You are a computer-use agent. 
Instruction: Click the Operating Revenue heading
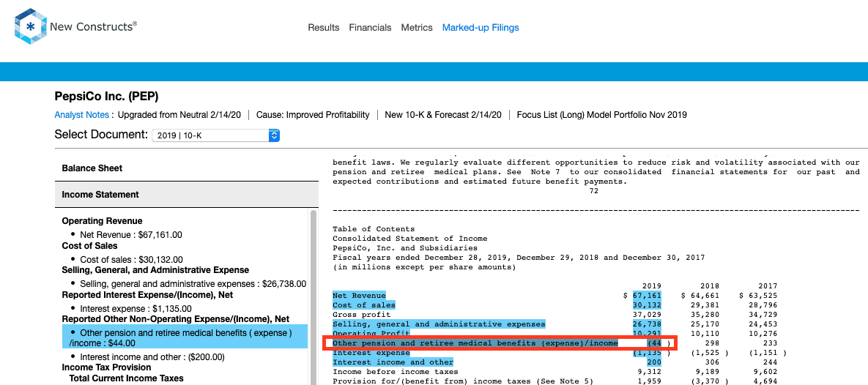(x=102, y=221)
